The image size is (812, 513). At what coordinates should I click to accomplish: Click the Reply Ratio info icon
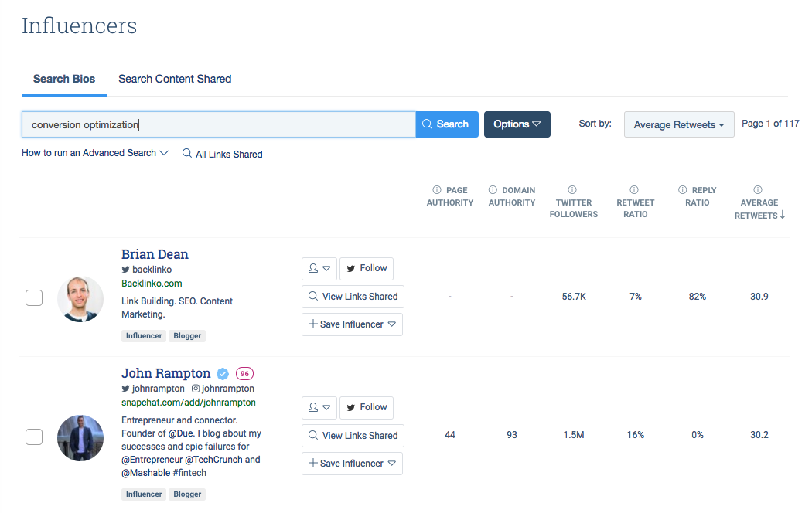(x=683, y=190)
